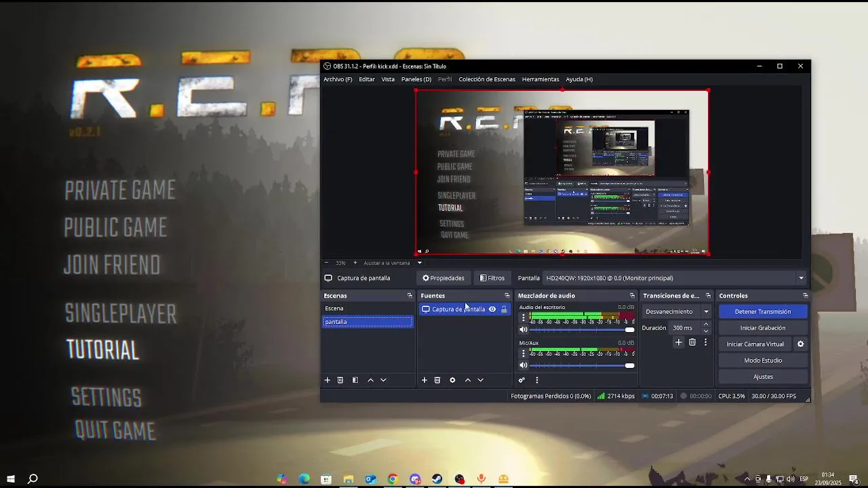
Task: Open Google Chrome from the taskbar
Action: [x=393, y=479]
